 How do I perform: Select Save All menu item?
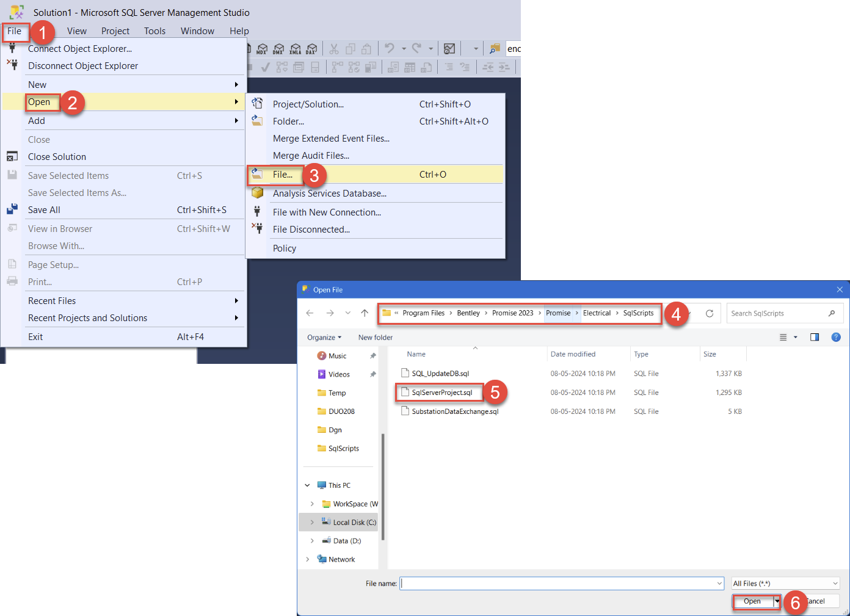[x=124, y=210]
